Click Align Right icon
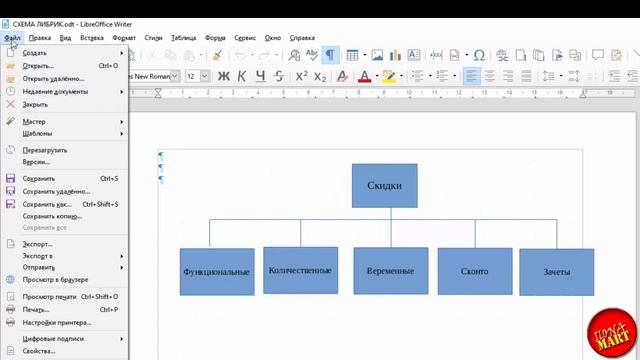The image size is (640, 360). click(x=508, y=76)
